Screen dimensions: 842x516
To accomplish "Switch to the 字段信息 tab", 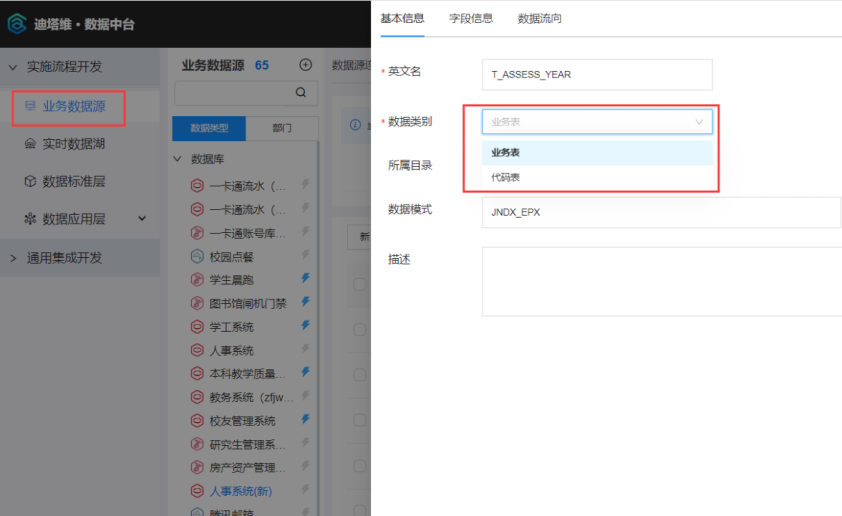I will pyautogui.click(x=469, y=18).
